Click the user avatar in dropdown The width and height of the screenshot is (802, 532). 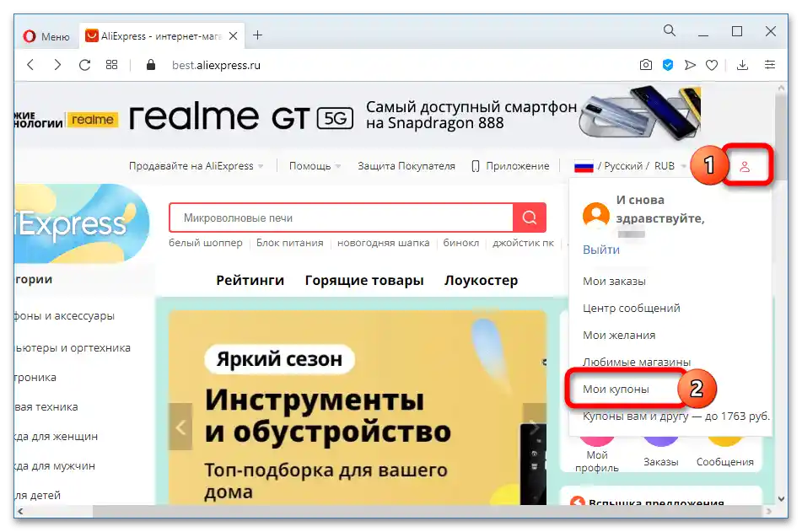click(596, 215)
